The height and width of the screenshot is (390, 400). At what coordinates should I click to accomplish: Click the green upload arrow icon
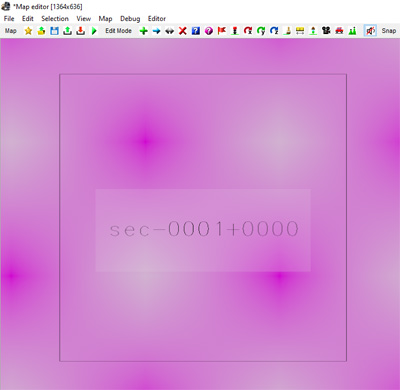coord(67,31)
